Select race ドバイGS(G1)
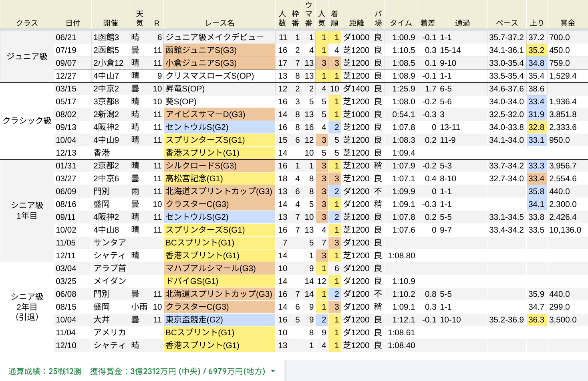Image resolution: width=588 pixels, height=381 pixels. 219,281
